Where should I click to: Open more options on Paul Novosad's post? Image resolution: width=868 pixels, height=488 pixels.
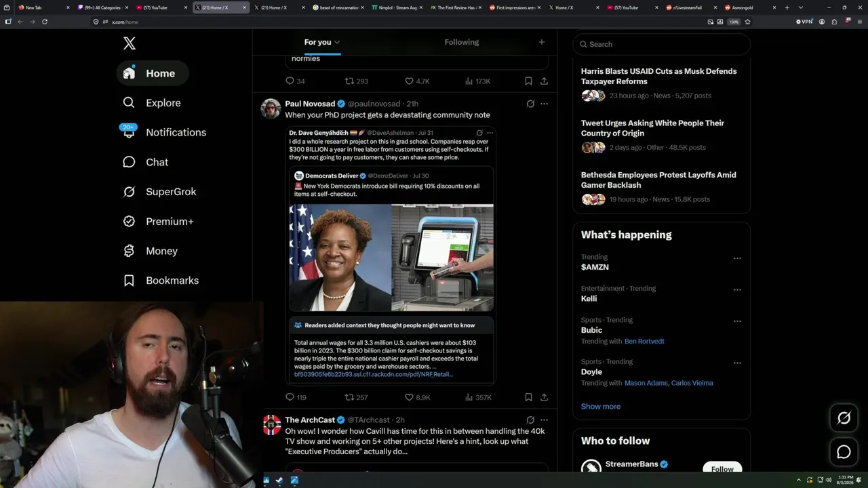[x=544, y=104]
